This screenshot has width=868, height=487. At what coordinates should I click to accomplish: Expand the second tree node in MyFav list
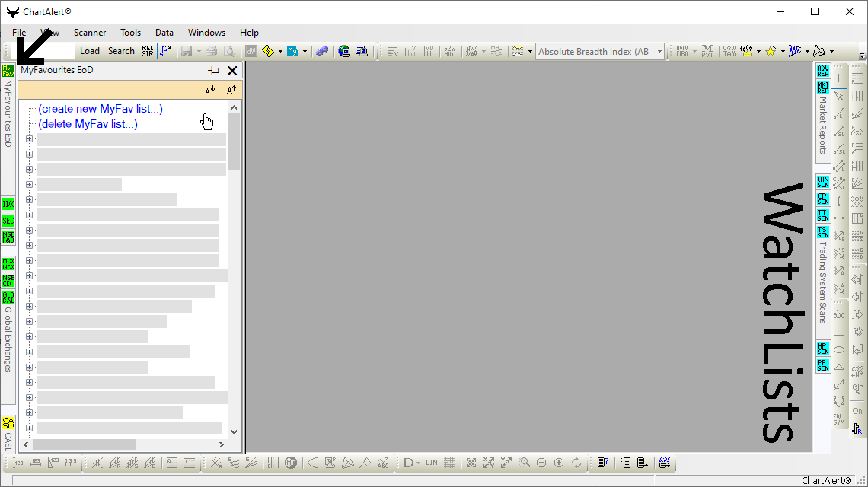pos(30,154)
